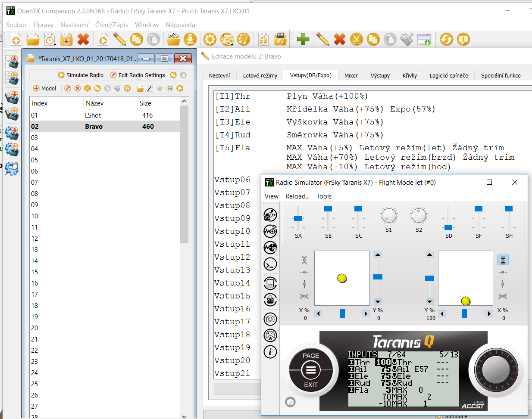Image resolution: width=532 pixels, height=419 pixels.
Task: Click Edit Radio Settings button
Action: [138, 75]
